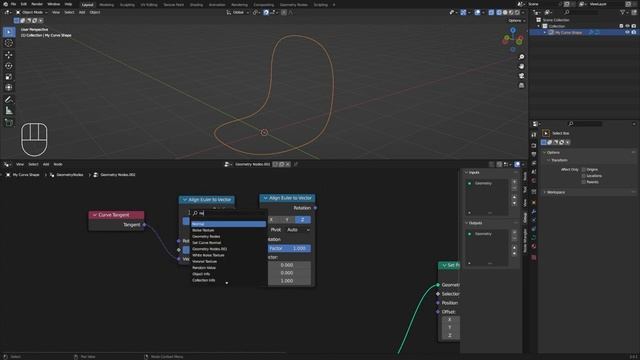Click the pan hand icon in viewport

pos(521,66)
